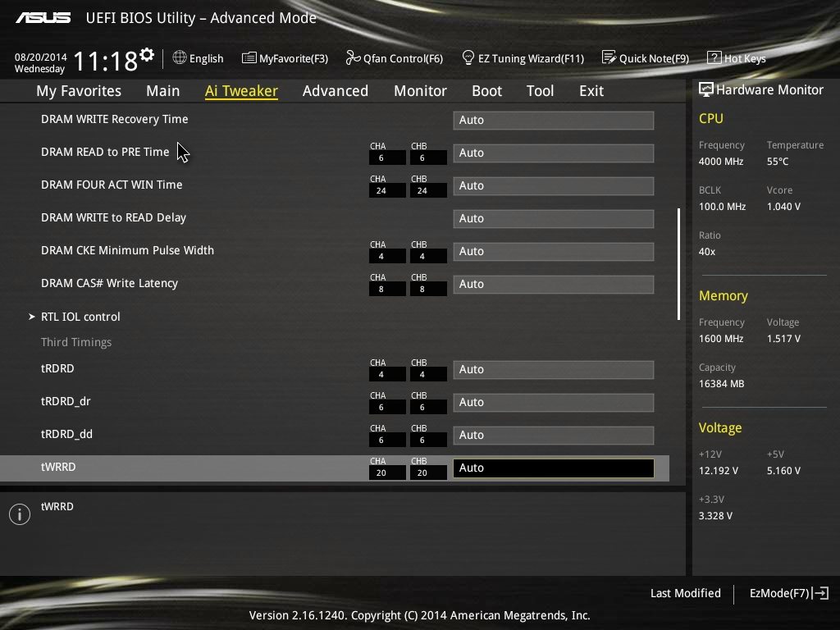Open DRAM WRITE Recovery Time Auto field
Image resolution: width=840 pixels, height=630 pixels.
tap(554, 120)
